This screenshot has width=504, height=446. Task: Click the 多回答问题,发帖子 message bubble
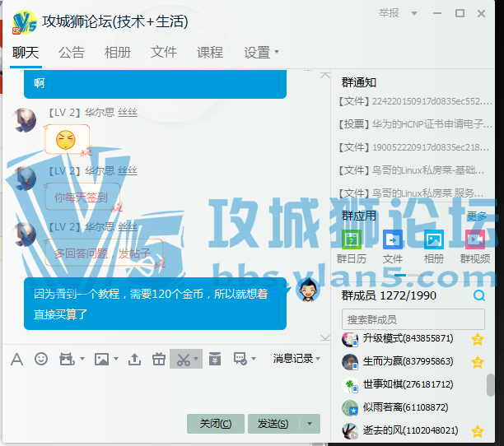coord(104,253)
